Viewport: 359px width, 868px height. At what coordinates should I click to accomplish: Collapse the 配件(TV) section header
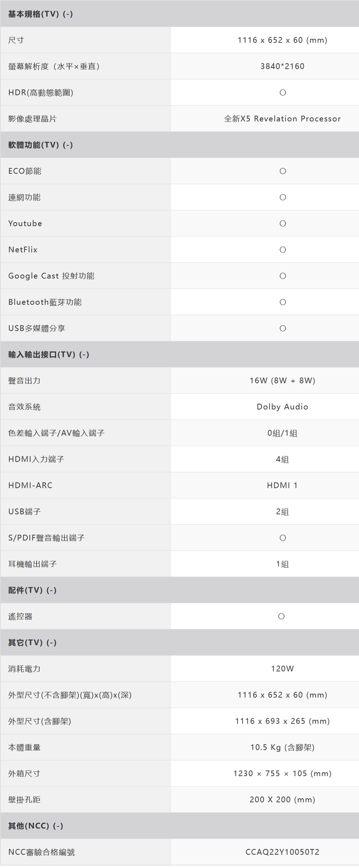(179, 590)
